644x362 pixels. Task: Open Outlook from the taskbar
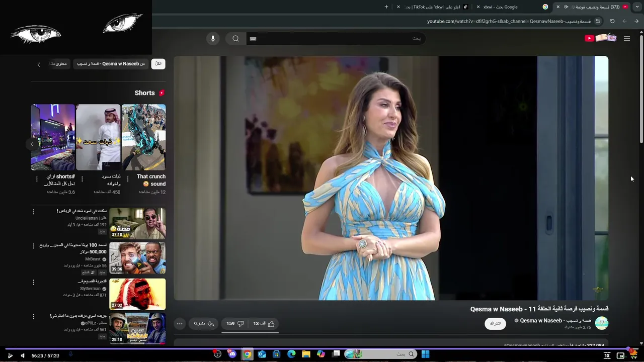pyautogui.click(x=262, y=354)
